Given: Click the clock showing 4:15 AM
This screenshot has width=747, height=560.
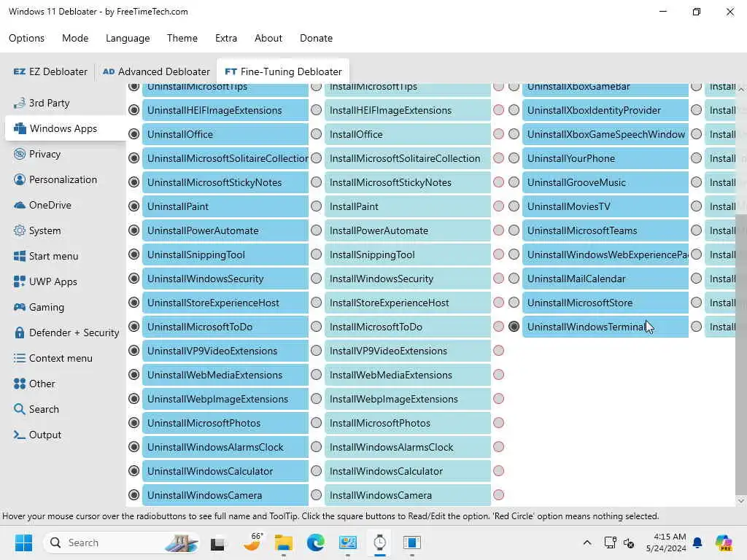Looking at the screenshot, I should click(666, 542).
